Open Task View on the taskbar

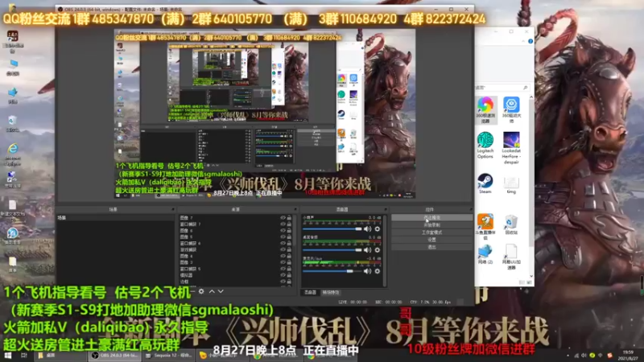tap(24, 356)
